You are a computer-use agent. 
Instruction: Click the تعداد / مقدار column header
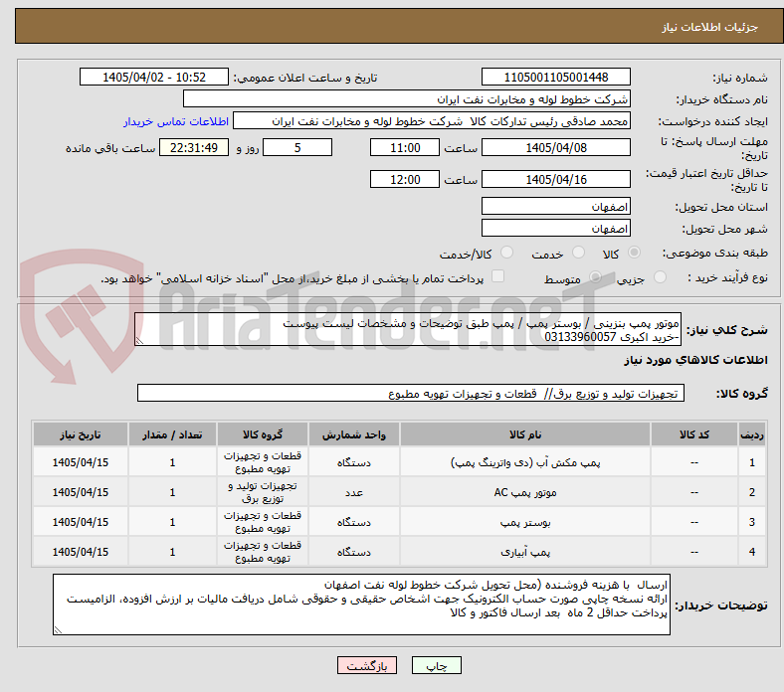(172, 434)
